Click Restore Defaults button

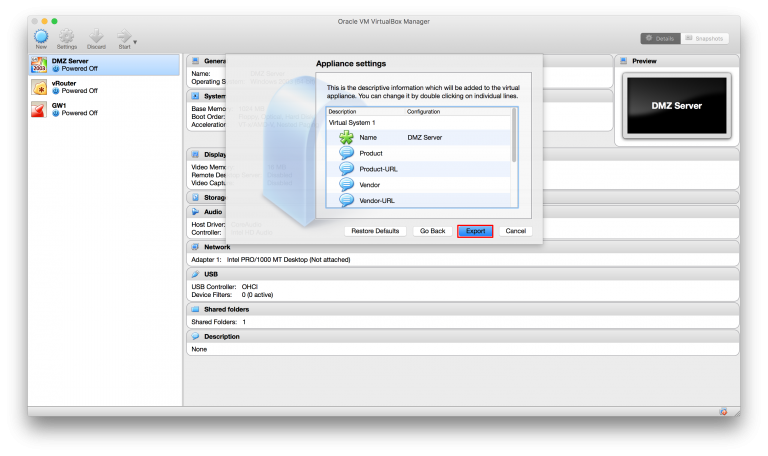(x=375, y=231)
